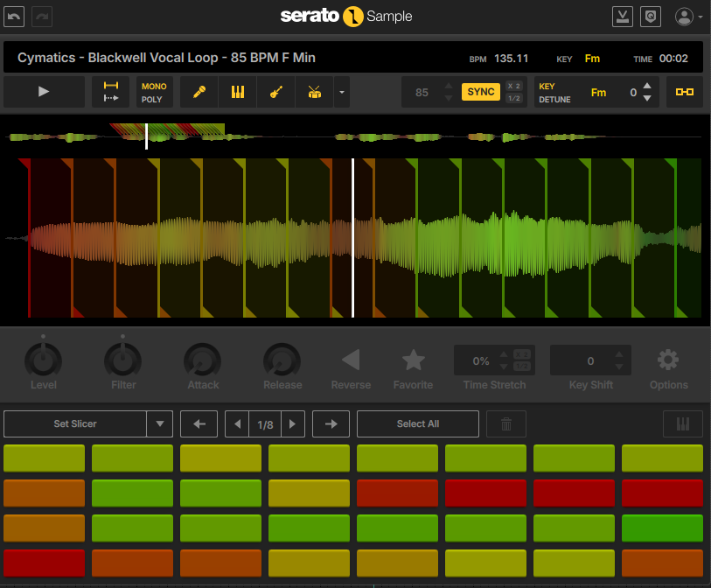This screenshot has height=588, width=711.
Task: Select the drums stem icon
Action: pyautogui.click(x=315, y=92)
